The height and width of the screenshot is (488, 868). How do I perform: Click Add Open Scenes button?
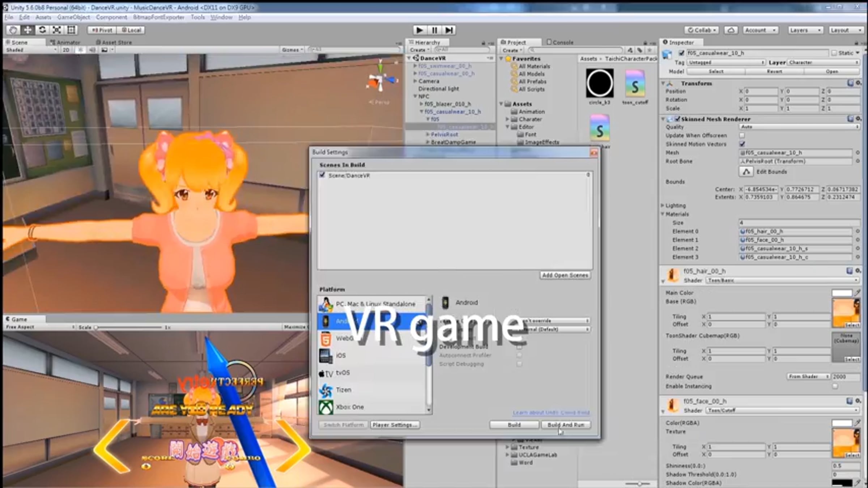(565, 275)
